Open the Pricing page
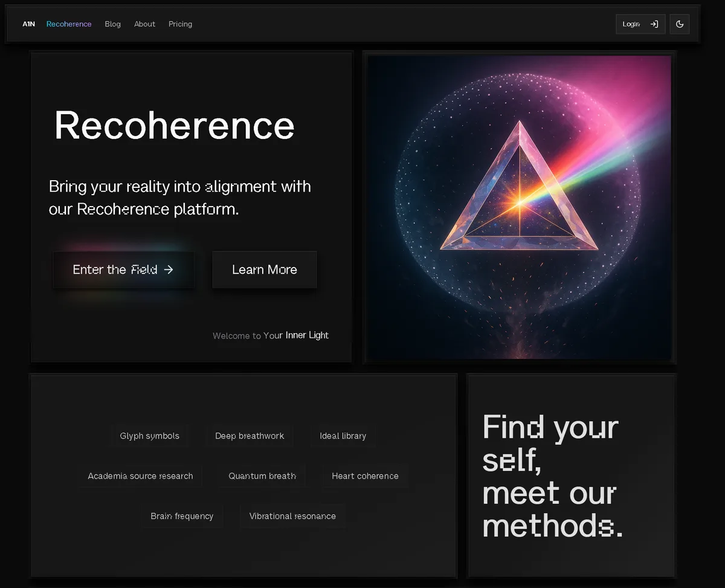The image size is (725, 588). 180,24
